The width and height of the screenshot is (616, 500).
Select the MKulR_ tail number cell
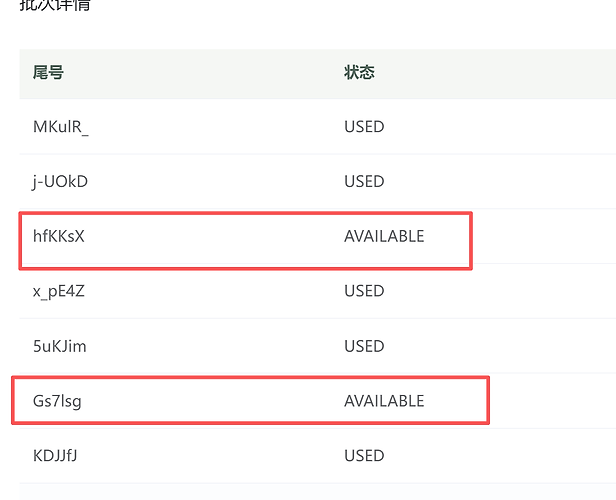pos(61,127)
